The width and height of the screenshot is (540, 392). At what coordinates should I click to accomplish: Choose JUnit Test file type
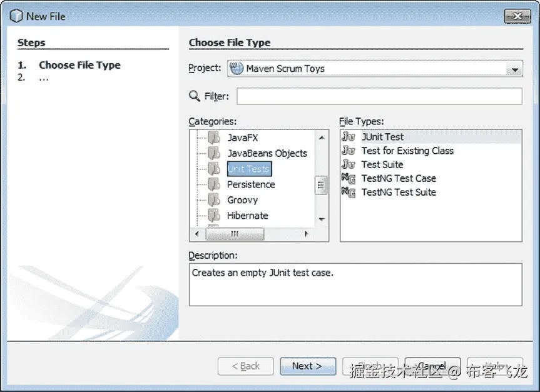(430, 137)
